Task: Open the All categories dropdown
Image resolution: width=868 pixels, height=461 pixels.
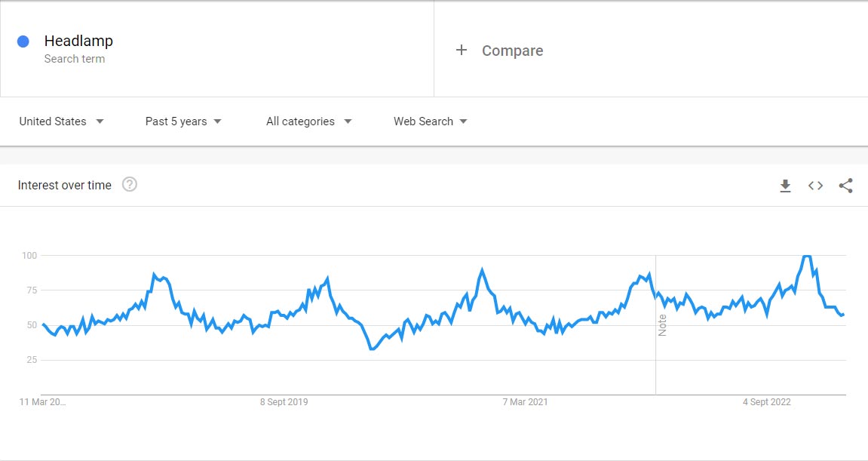Action: [x=308, y=121]
